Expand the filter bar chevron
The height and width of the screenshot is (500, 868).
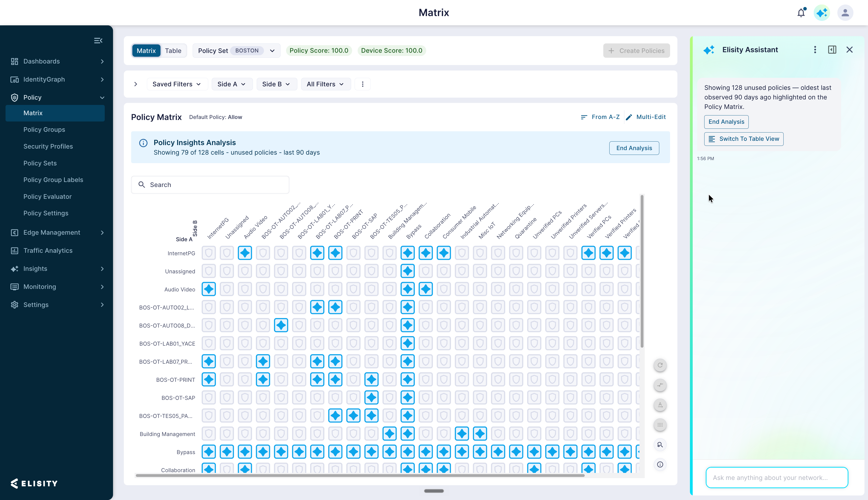coord(136,84)
